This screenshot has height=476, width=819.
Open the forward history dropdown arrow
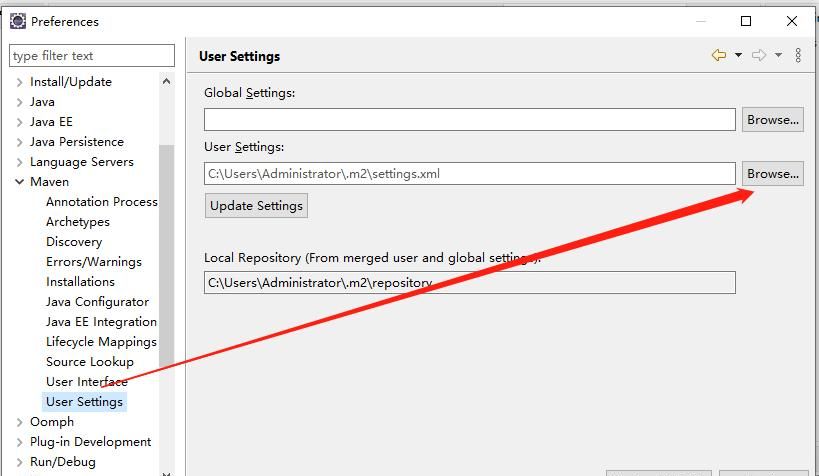(778, 56)
